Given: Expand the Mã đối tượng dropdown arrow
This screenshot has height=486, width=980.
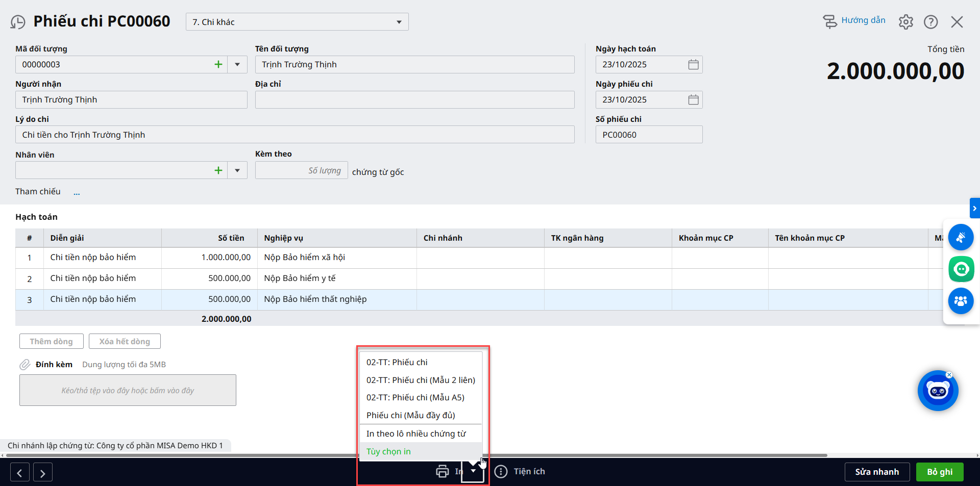Looking at the screenshot, I should pos(237,65).
